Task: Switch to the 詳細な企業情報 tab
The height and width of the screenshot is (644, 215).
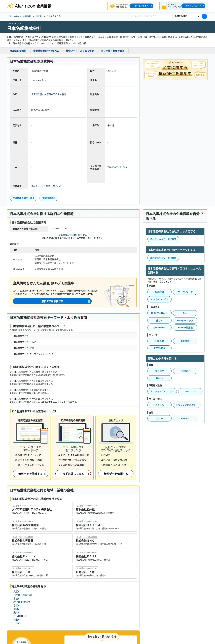Action: 18,51
